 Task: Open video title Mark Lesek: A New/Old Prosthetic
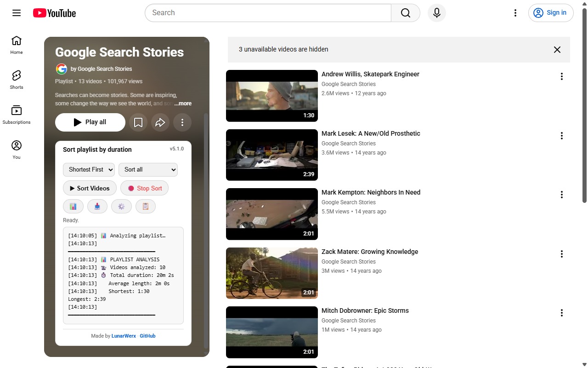371,133
